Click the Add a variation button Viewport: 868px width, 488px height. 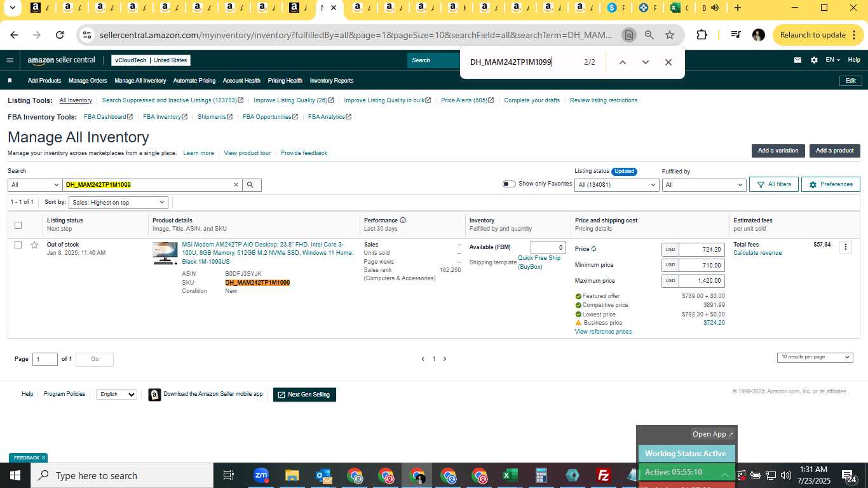coord(778,151)
